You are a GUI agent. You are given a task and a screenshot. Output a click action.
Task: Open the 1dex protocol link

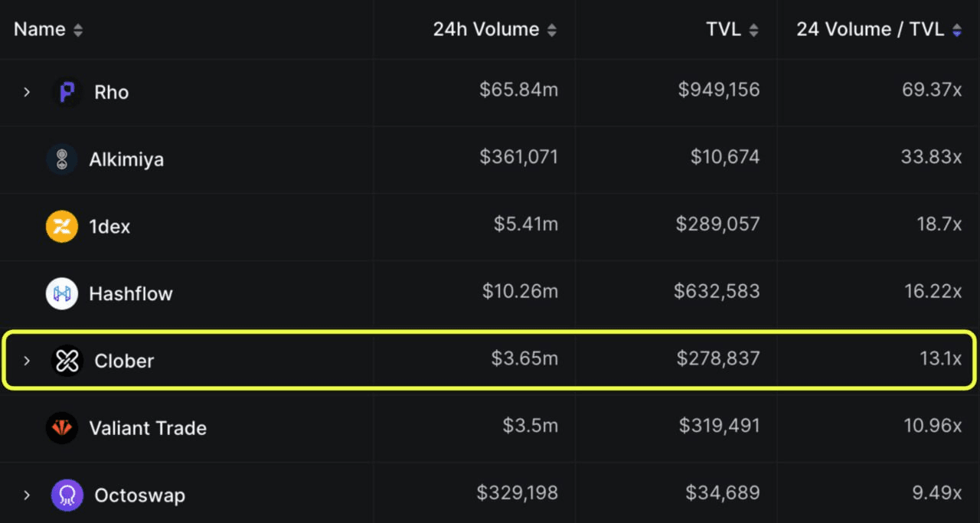[109, 227]
